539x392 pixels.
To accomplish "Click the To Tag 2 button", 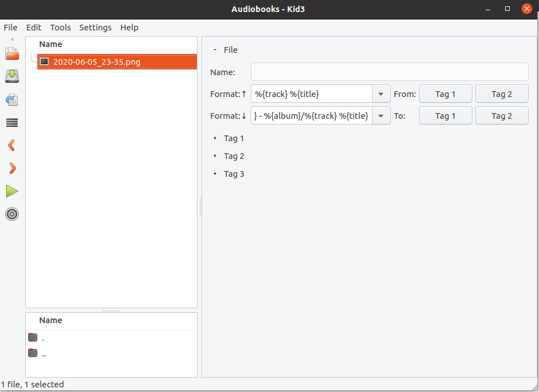I will [502, 115].
